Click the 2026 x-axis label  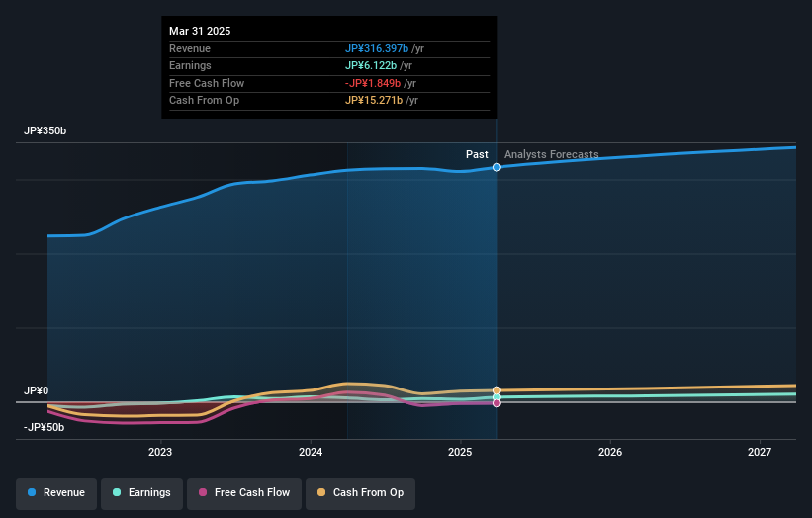[610, 452]
